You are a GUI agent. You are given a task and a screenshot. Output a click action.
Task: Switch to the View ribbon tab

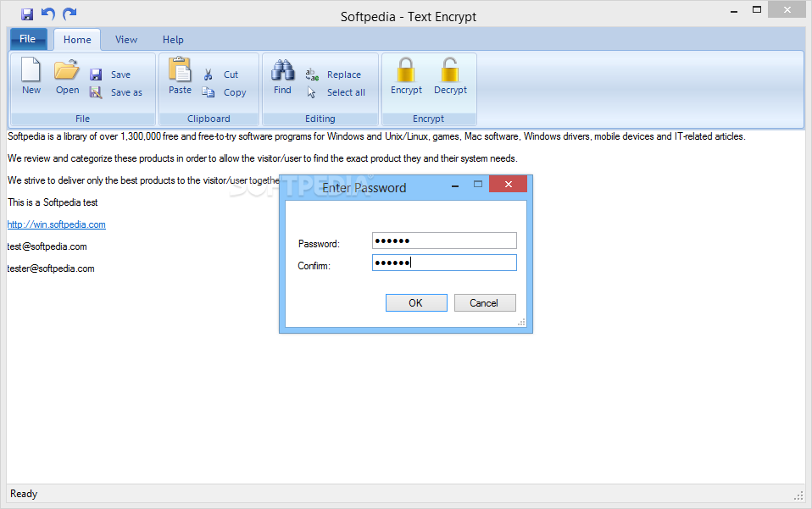[x=126, y=40]
